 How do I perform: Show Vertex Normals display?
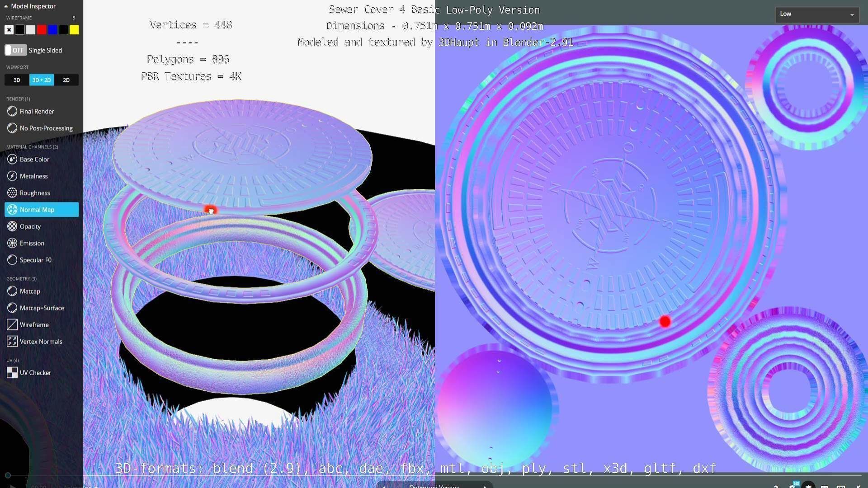[41, 342]
